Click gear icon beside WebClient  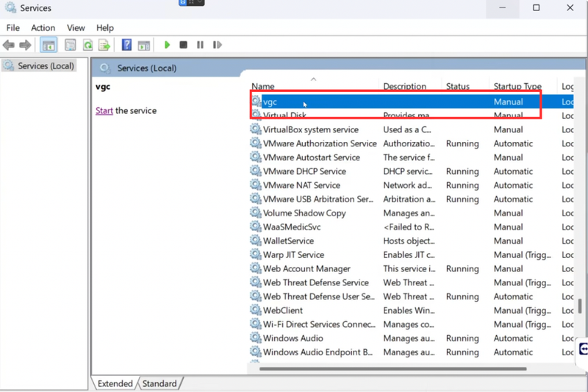click(x=256, y=310)
